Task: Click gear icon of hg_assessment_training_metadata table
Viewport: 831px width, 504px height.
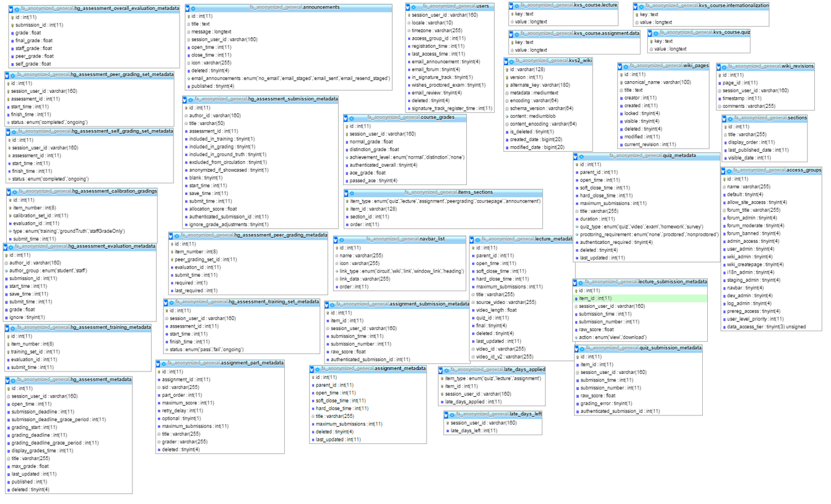Action: [13, 328]
